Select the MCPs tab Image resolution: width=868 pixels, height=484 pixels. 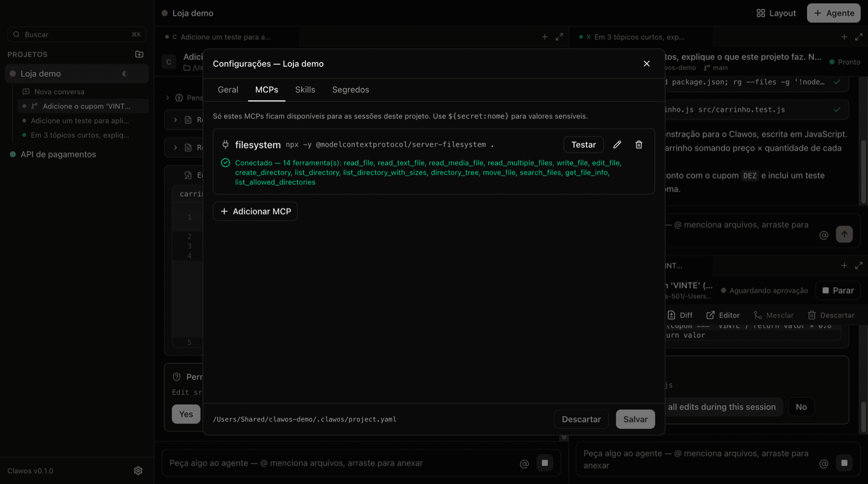tap(267, 90)
